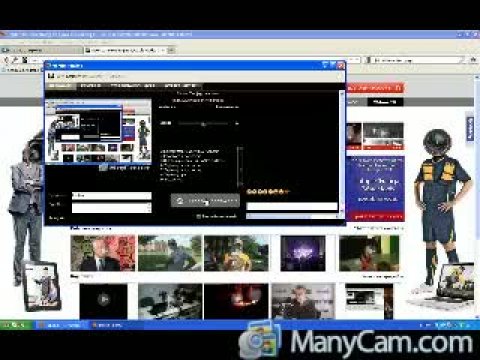This screenshot has height=360, width=480.
Task: Click the red button at top right of webpage
Action: pos(374,88)
